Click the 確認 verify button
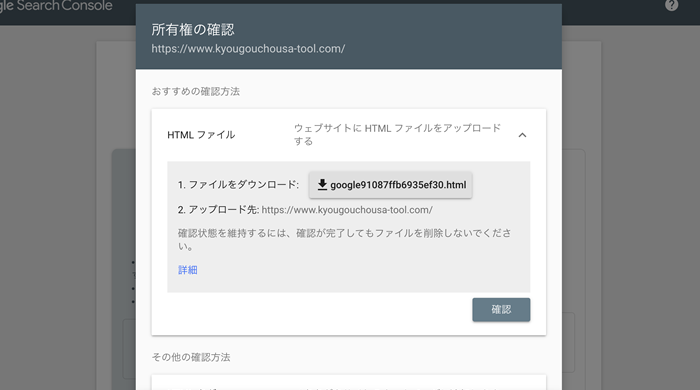 coord(501,310)
